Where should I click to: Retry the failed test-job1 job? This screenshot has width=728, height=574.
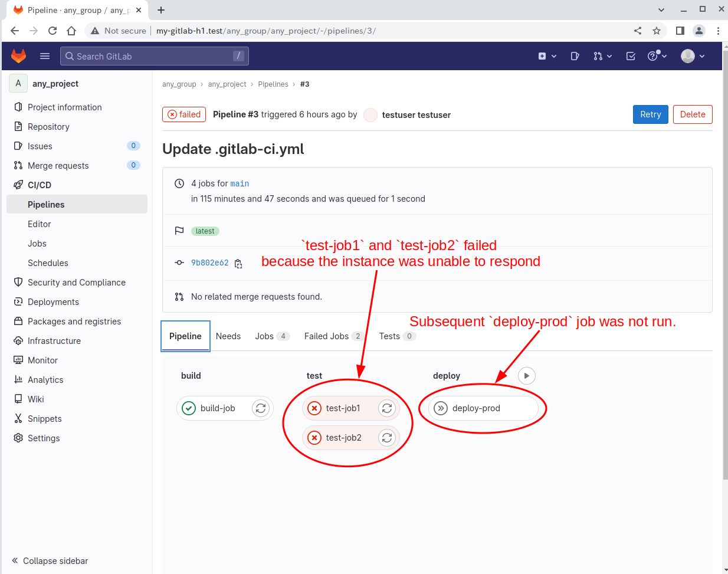[387, 408]
